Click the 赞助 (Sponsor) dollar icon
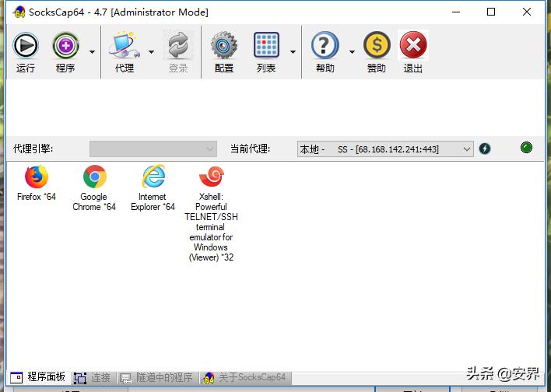551x392 pixels. tap(377, 45)
